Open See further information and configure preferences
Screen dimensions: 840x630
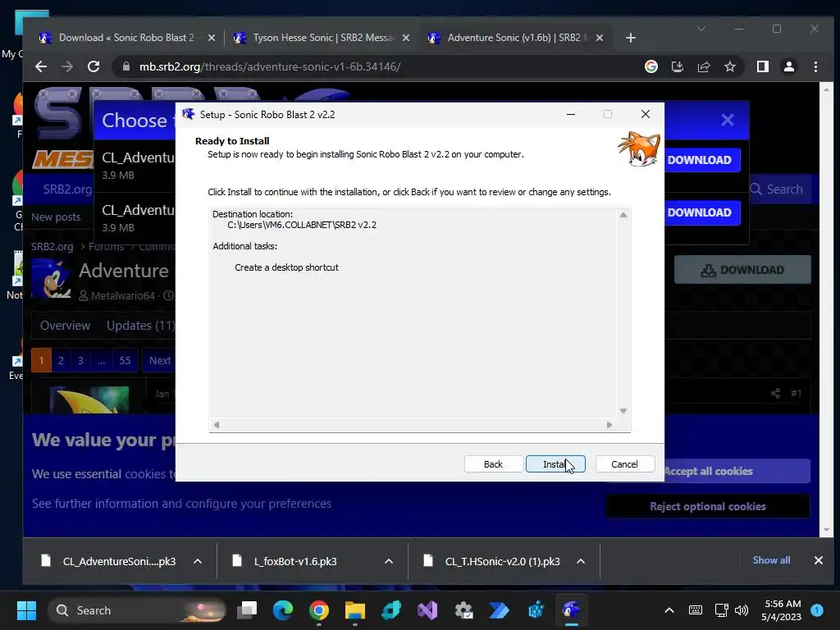point(181,504)
